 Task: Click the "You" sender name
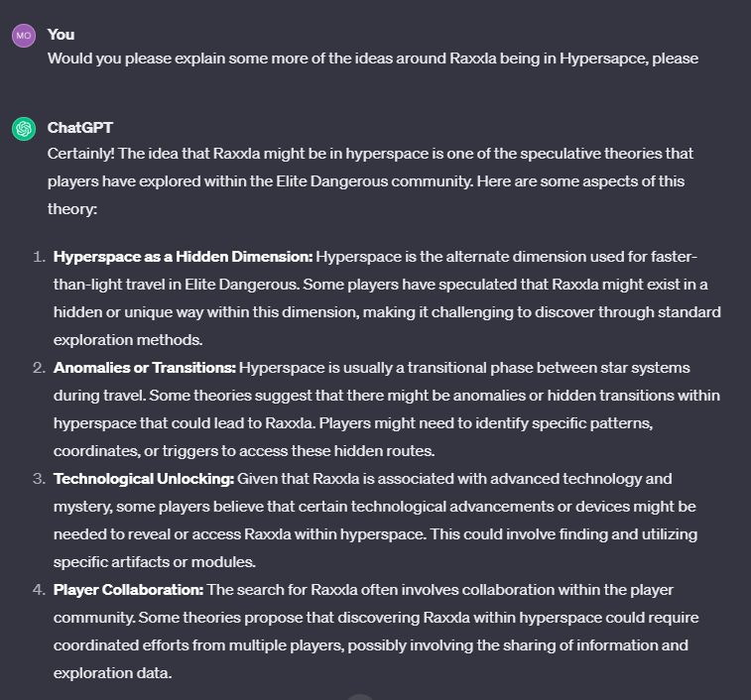tap(61, 35)
